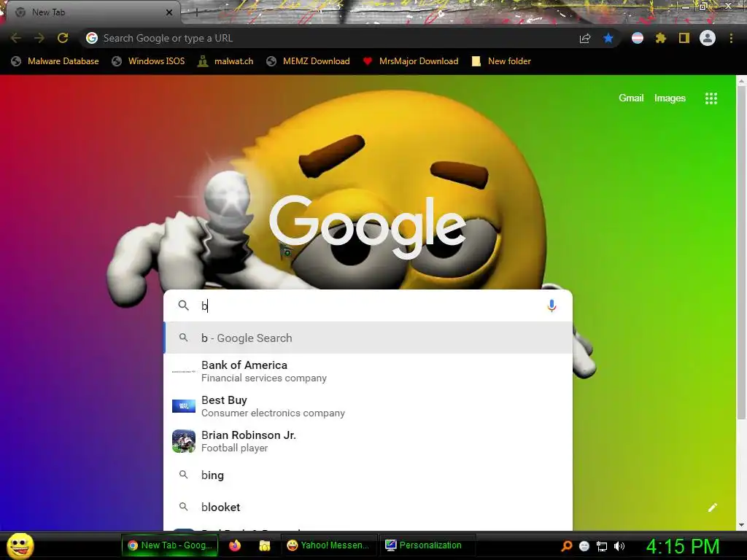Open the Google apps grid
Image resolution: width=747 pixels, height=560 pixels.
pyautogui.click(x=711, y=98)
